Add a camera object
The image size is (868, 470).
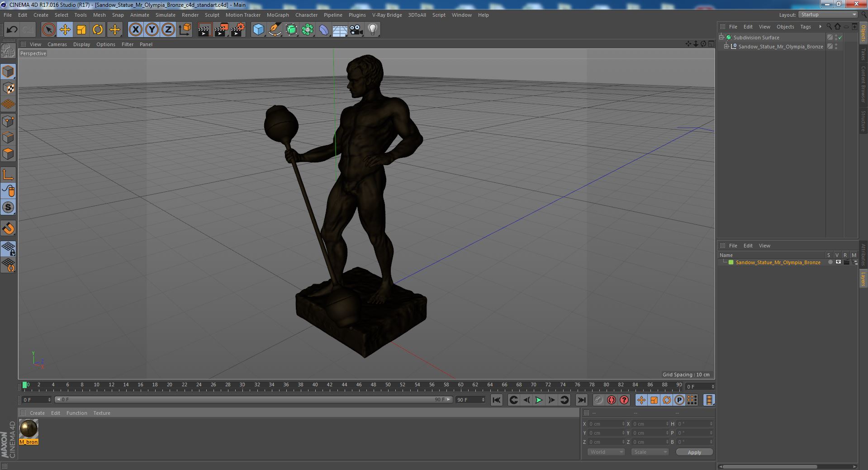(x=356, y=30)
